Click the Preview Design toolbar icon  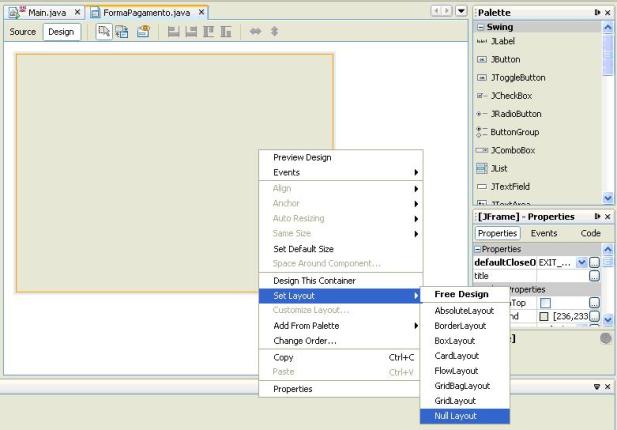[145, 32]
